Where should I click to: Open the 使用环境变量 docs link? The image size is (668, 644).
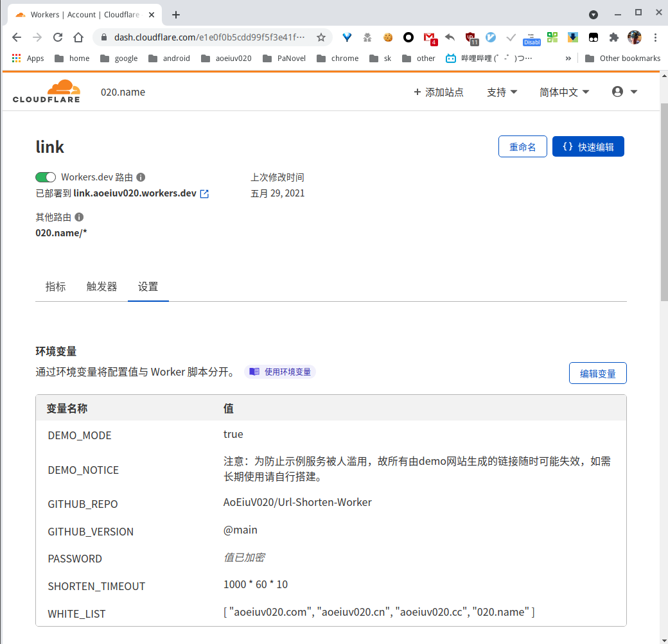[280, 372]
